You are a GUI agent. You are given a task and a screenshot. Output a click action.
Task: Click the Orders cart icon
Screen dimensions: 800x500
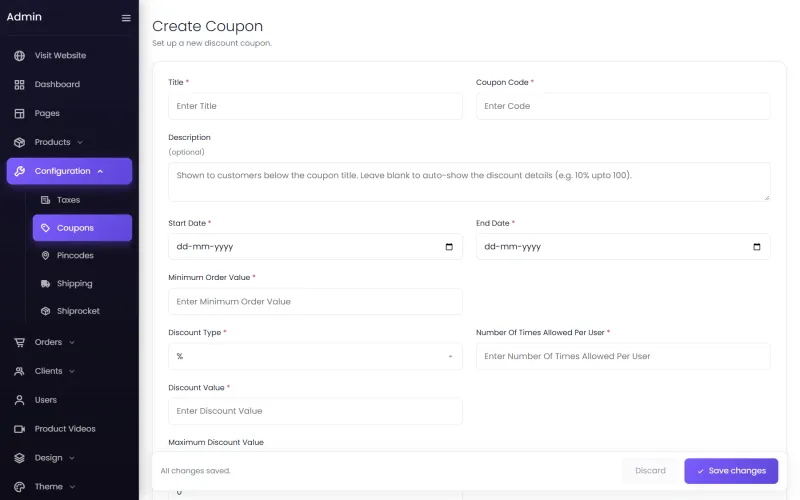(19, 342)
